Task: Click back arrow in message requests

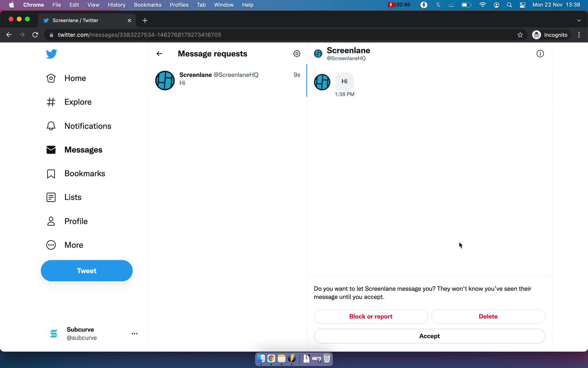Action: pos(159,53)
